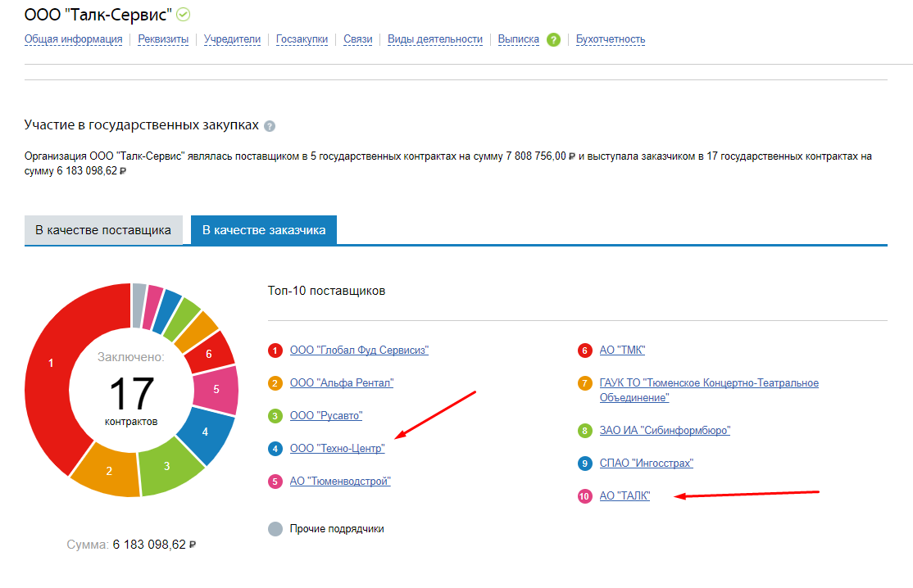Click the green question mark icon beside Выписка
This screenshot has height=588, width=913.
coord(554,39)
